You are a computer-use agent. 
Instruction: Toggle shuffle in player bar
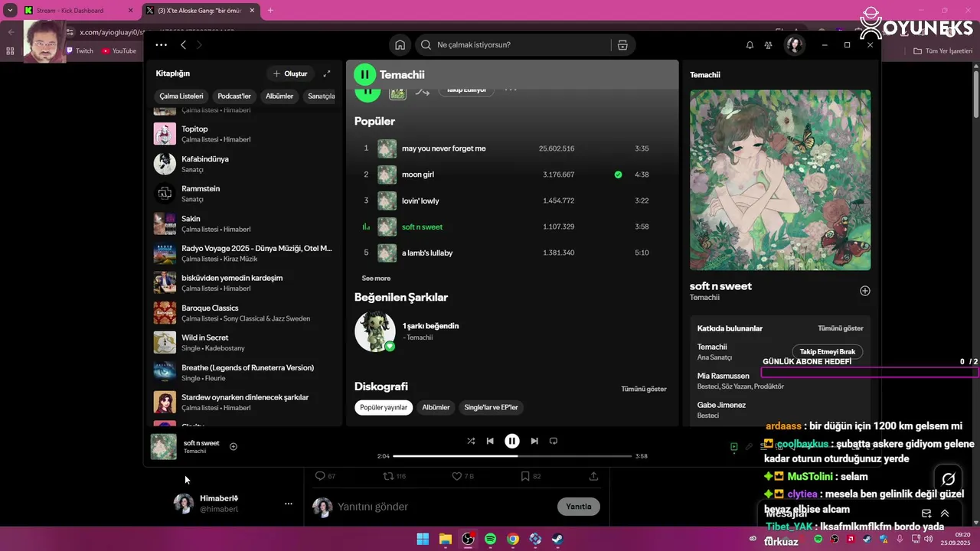(x=471, y=441)
